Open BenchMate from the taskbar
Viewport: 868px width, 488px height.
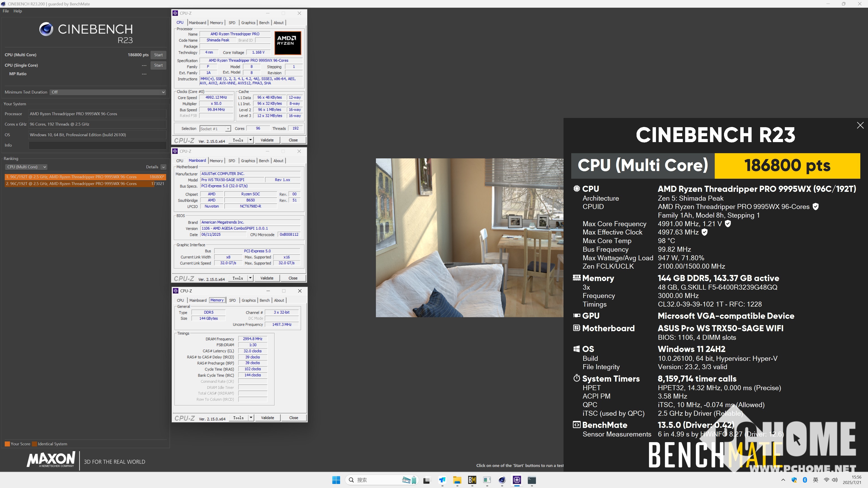coord(472,480)
